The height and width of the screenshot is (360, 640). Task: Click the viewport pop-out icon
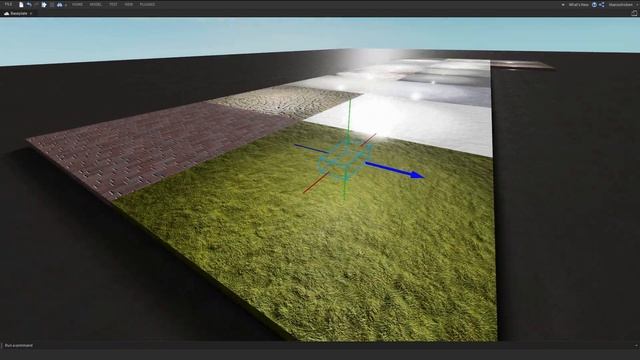(634, 13)
